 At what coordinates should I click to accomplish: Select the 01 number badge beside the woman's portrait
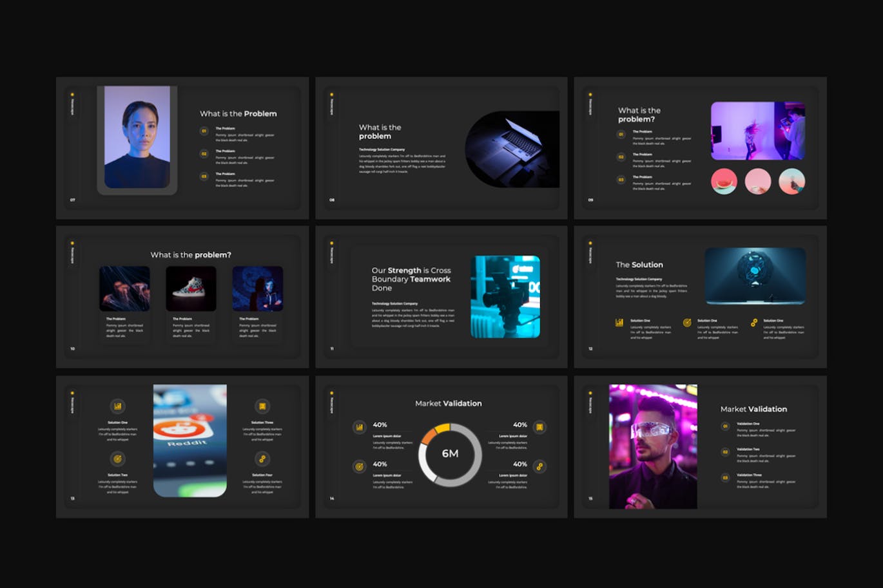(x=204, y=131)
